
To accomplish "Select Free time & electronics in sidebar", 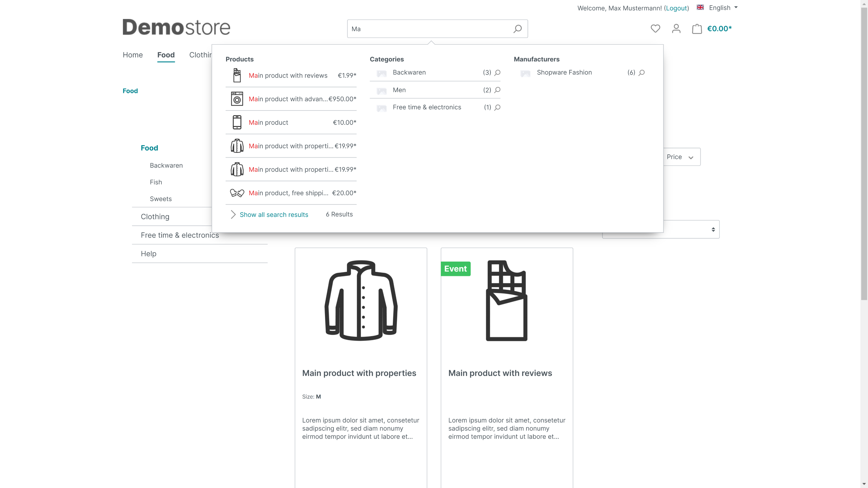I will [x=180, y=235].
